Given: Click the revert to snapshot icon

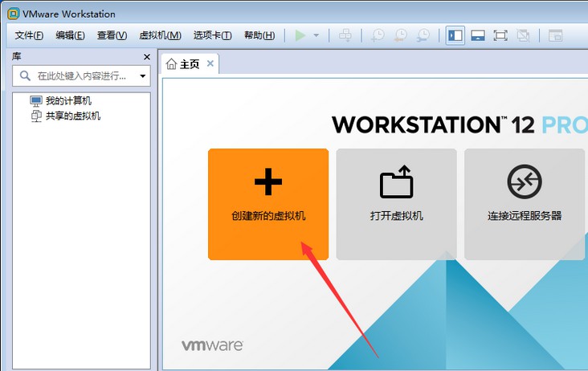Looking at the screenshot, I should click(x=399, y=35).
